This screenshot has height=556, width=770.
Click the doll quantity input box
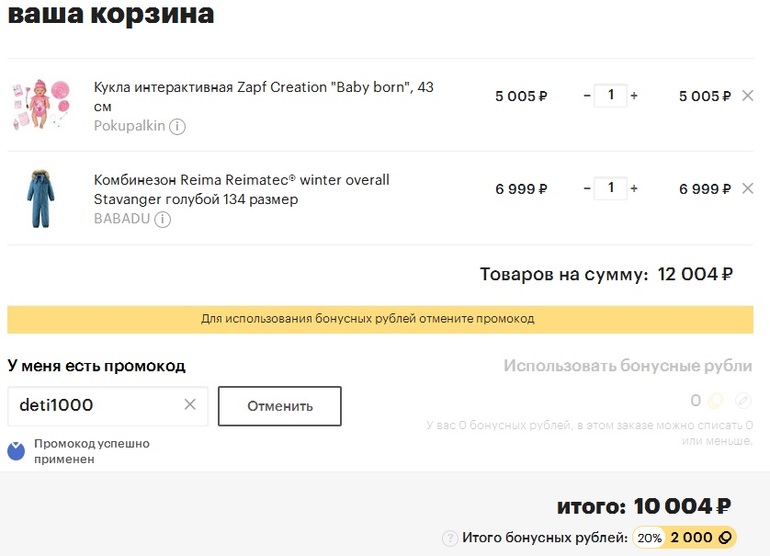click(x=610, y=96)
